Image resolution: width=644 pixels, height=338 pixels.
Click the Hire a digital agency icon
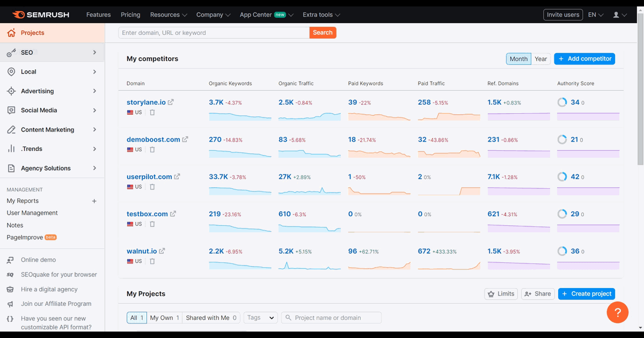[10, 289]
